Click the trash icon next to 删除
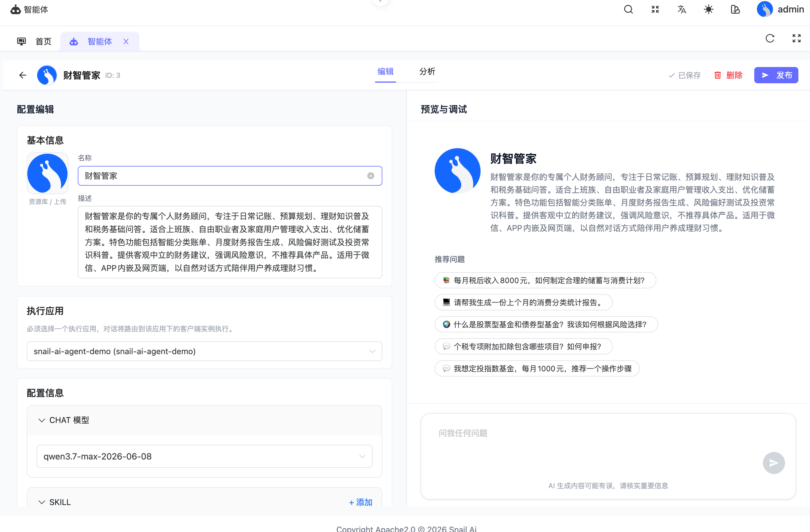Viewport: 810px width, 532px height. (x=717, y=75)
